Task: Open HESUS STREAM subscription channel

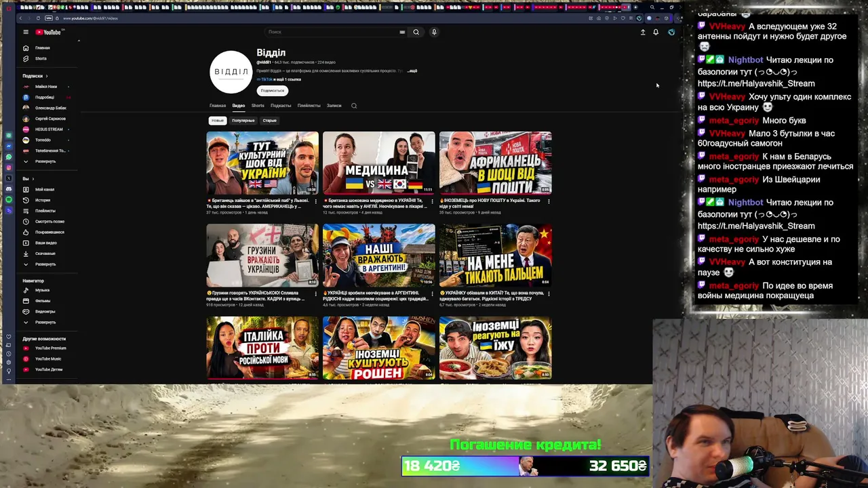Action: (x=48, y=129)
